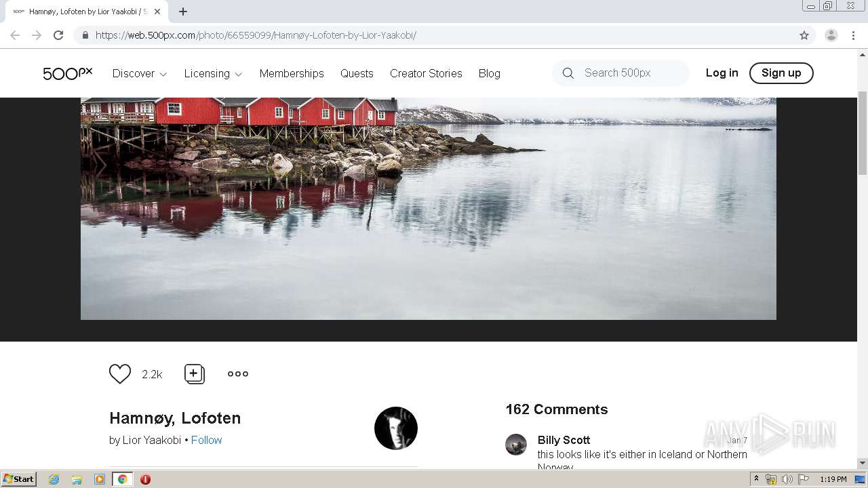
Task: Open file explorer from taskbar
Action: pyautogui.click(x=77, y=479)
